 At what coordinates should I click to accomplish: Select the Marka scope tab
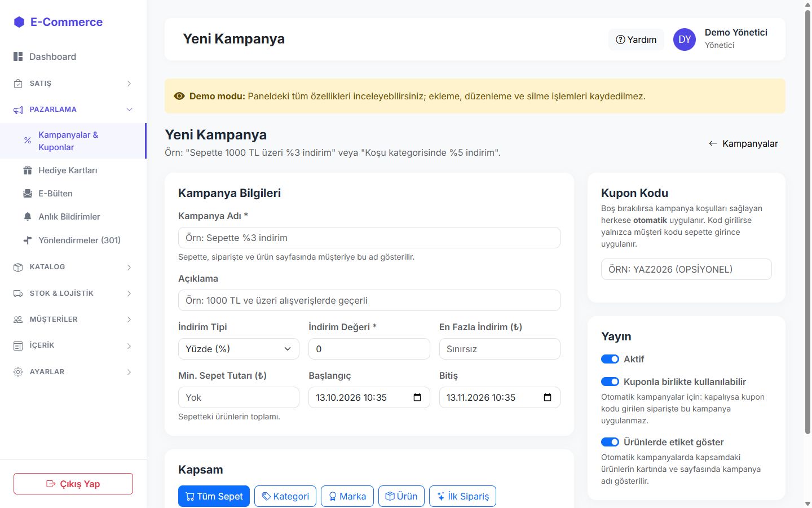[x=347, y=496]
